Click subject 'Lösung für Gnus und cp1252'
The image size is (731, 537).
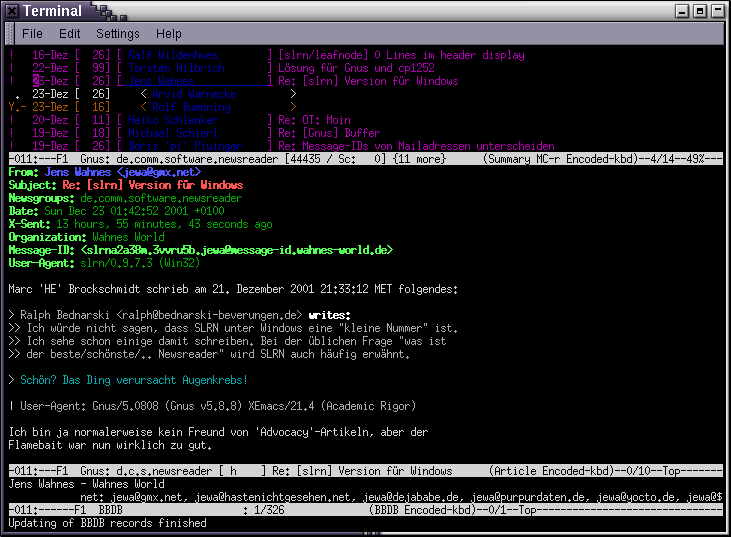tap(356, 68)
